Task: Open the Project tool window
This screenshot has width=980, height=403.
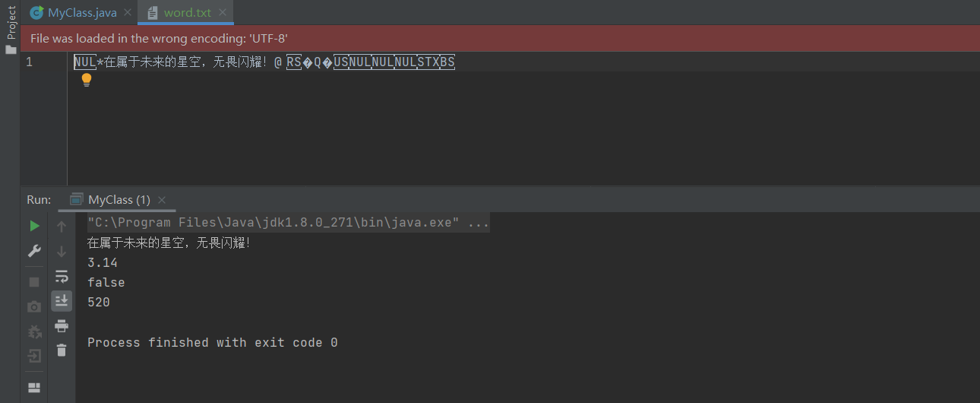Action: (11, 30)
